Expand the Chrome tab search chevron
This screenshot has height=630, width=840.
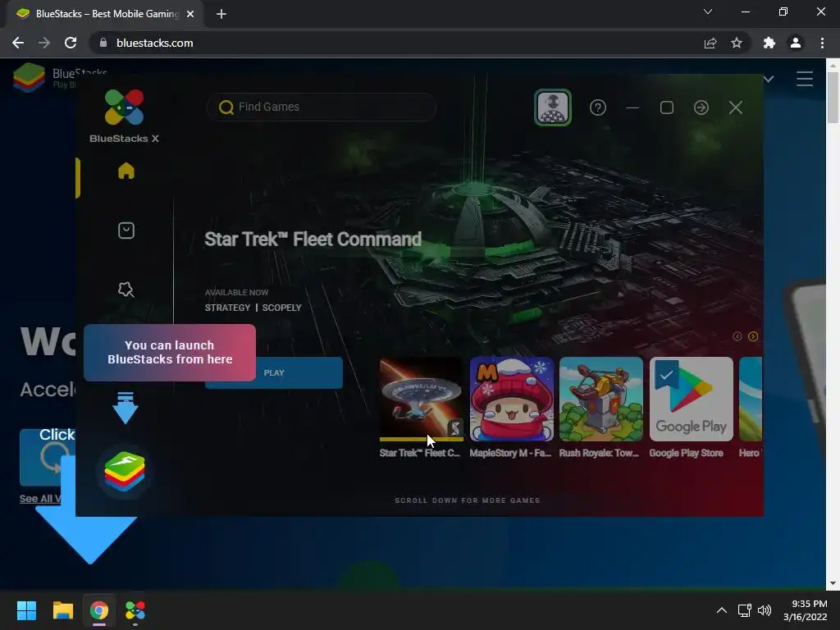tap(708, 11)
